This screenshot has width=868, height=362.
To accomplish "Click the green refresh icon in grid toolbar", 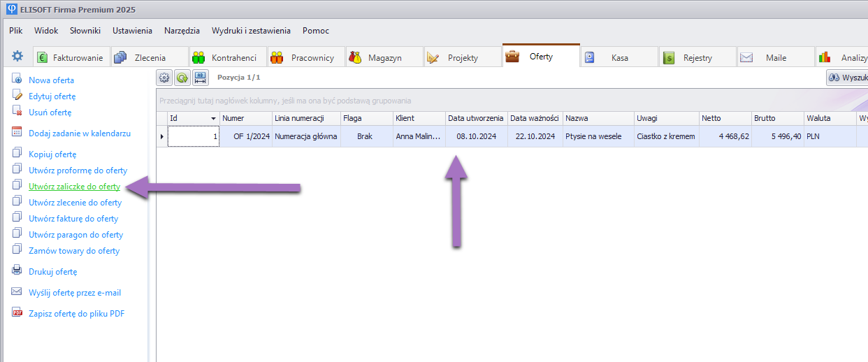I will click(182, 78).
